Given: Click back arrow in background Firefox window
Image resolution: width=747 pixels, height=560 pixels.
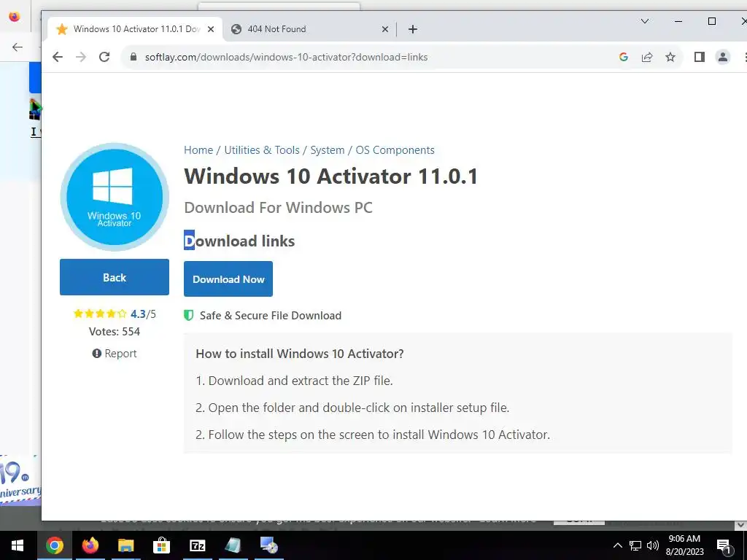Looking at the screenshot, I should tap(18, 47).
